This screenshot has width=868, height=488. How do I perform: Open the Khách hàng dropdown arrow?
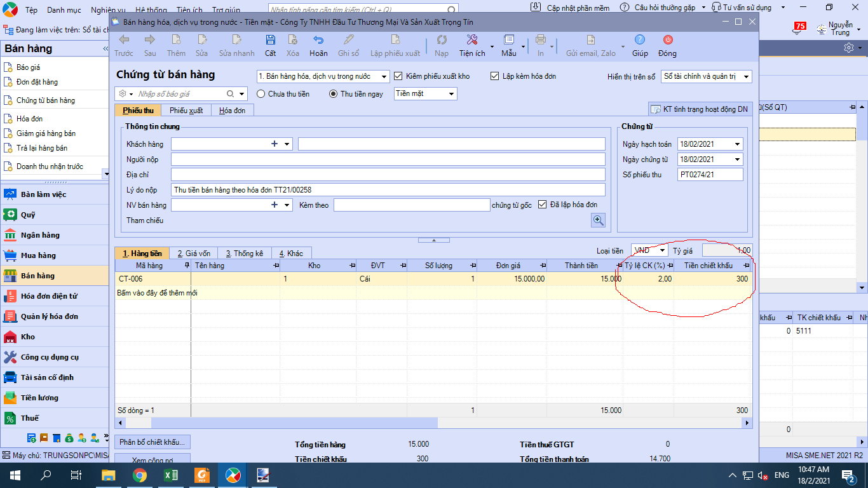[287, 144]
